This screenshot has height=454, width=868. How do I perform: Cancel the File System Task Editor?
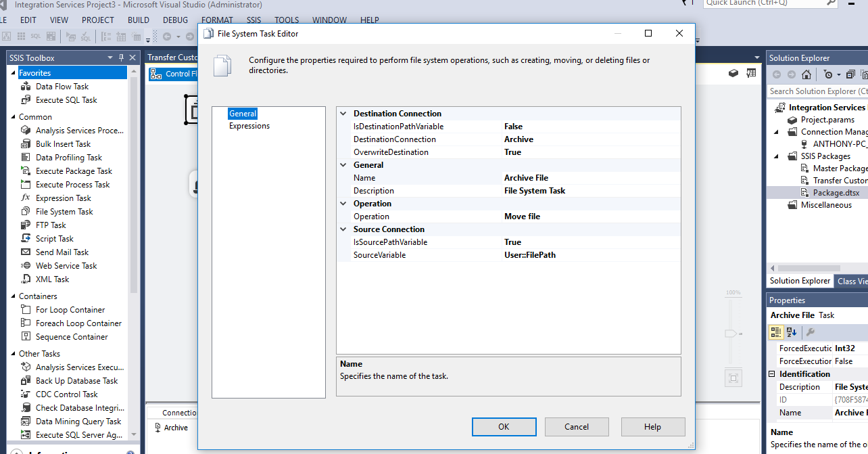(x=577, y=427)
